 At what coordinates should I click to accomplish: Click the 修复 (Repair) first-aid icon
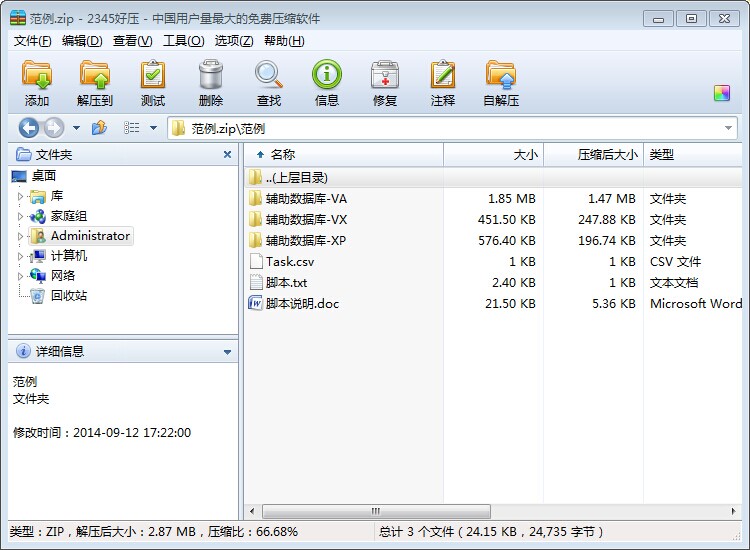[385, 75]
